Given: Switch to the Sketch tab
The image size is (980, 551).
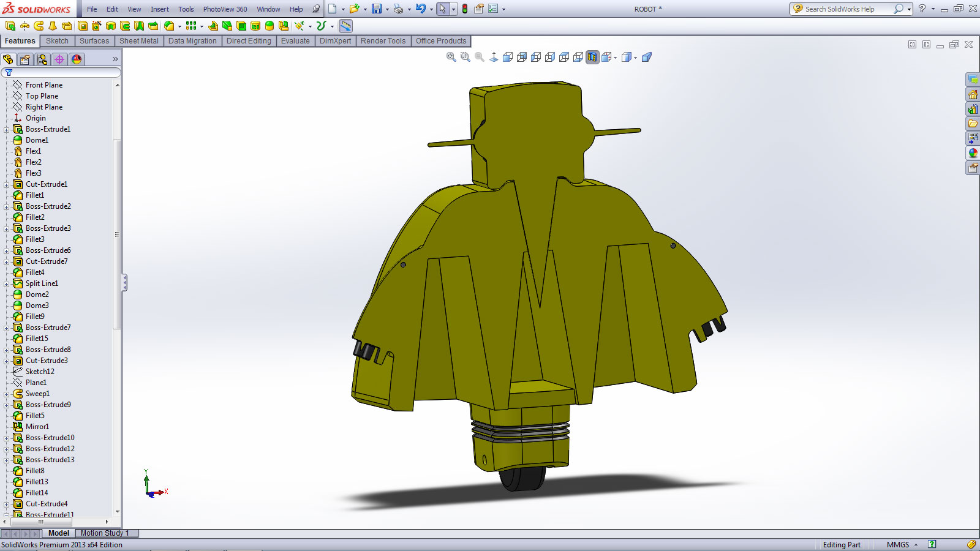Looking at the screenshot, I should [57, 41].
